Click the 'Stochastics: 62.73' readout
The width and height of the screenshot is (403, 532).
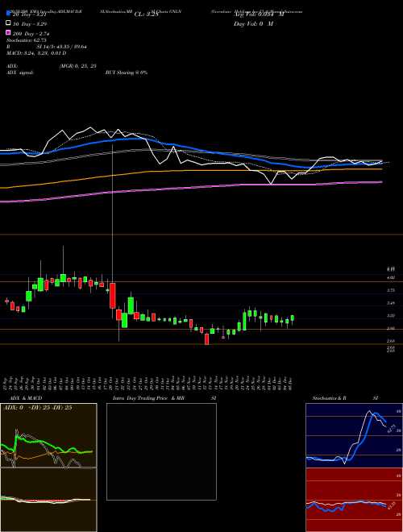tap(26, 40)
